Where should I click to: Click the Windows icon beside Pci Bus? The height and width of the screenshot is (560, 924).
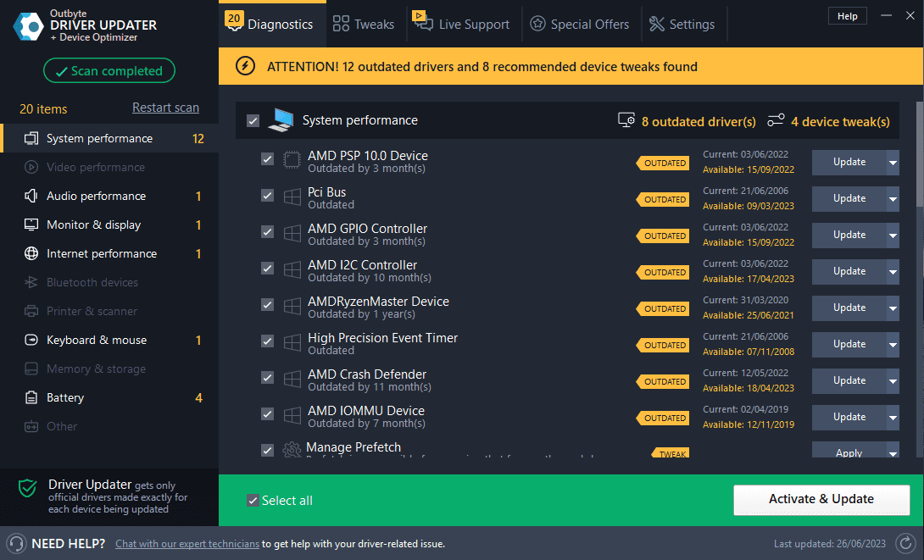tap(292, 197)
